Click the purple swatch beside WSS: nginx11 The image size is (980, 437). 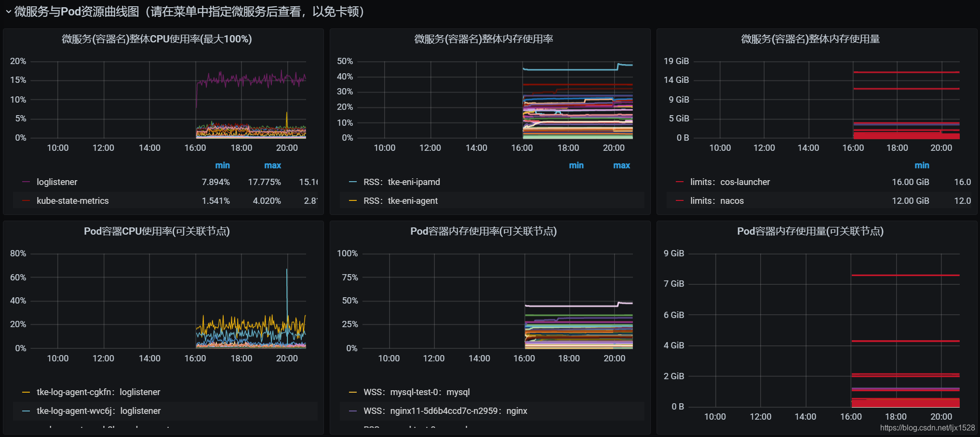353,411
